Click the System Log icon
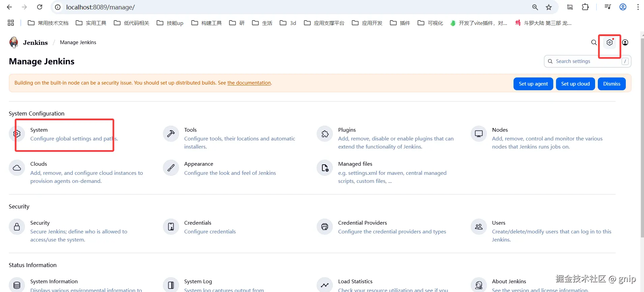 [171, 285]
